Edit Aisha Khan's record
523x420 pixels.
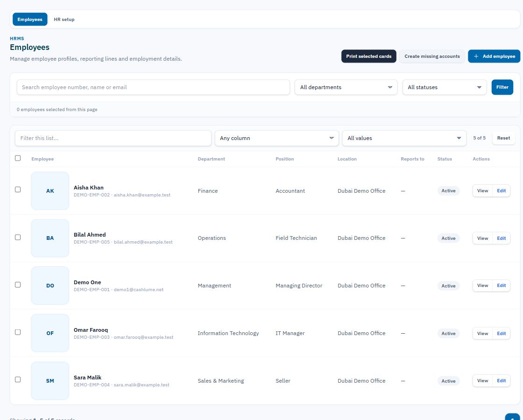pos(502,191)
